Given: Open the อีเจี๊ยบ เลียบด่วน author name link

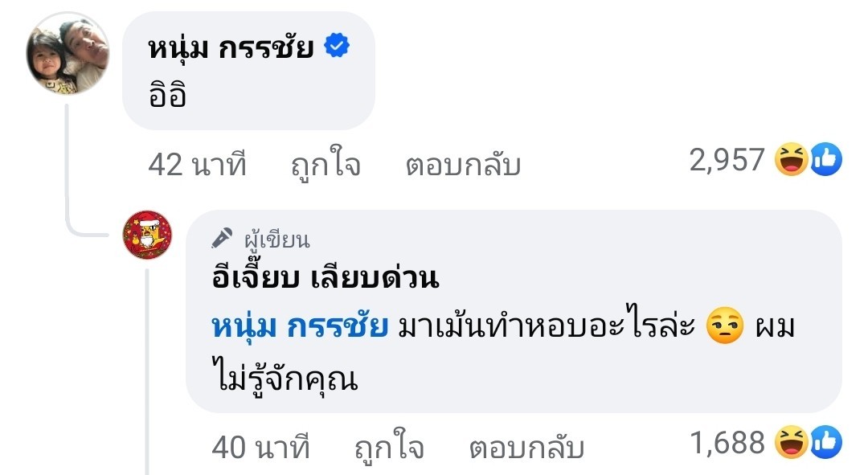Looking at the screenshot, I should 321,278.
